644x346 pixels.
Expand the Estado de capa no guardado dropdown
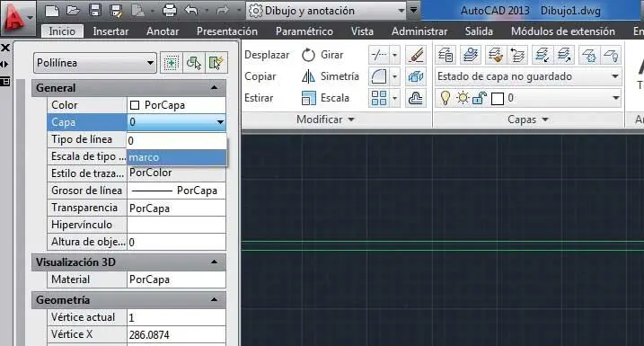[528, 76]
